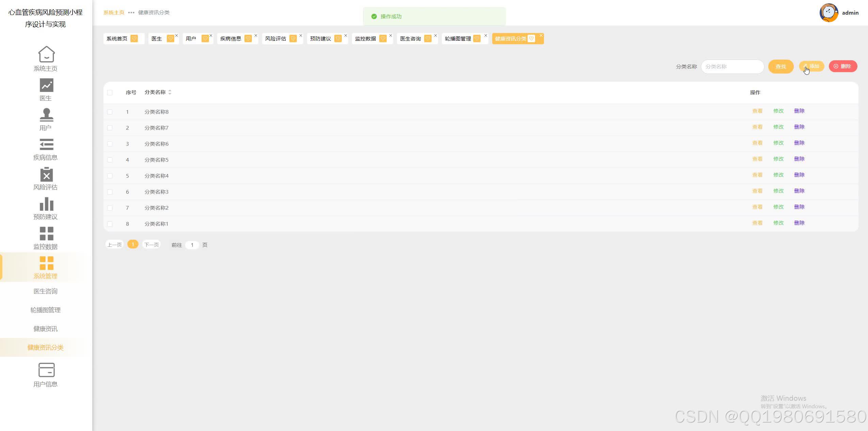Open 健康资讯 in the sidebar submenu
The width and height of the screenshot is (868, 431).
45,329
